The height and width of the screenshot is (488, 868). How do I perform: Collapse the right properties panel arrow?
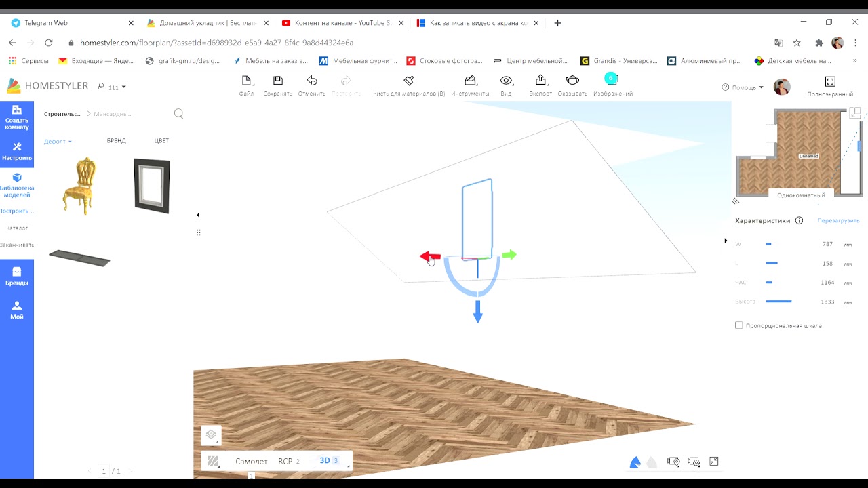point(726,241)
